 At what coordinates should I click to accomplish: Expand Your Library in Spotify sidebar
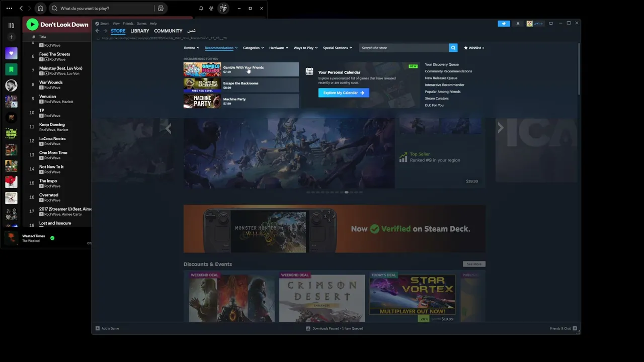11,25
